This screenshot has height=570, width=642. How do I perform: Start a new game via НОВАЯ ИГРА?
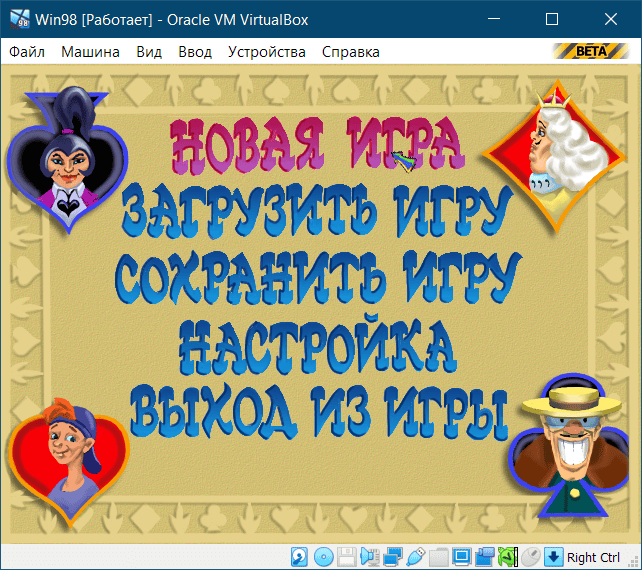317,144
